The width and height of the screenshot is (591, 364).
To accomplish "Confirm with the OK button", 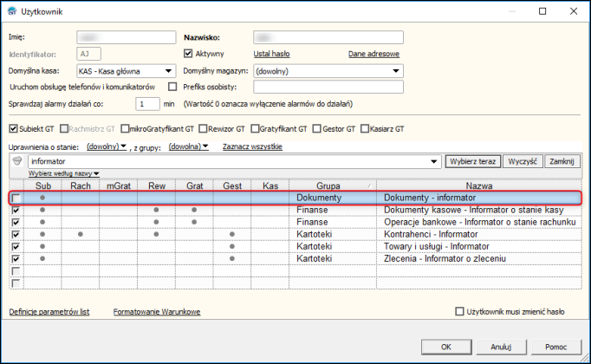I will (x=446, y=347).
